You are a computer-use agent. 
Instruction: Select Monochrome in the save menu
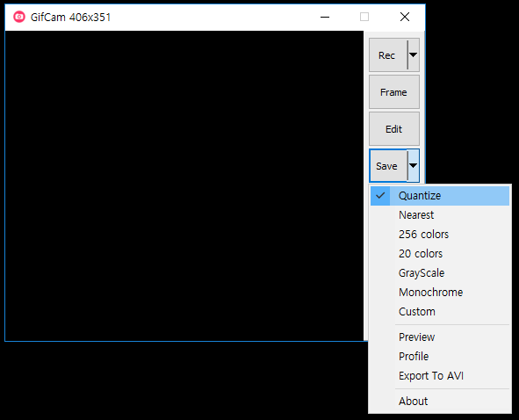[x=440, y=292]
